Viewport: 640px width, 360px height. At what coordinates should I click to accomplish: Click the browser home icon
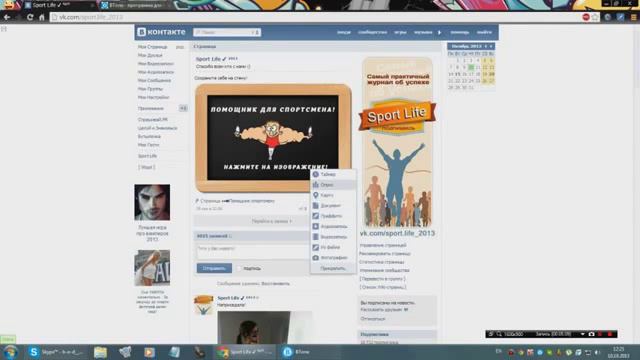[x=41, y=17]
